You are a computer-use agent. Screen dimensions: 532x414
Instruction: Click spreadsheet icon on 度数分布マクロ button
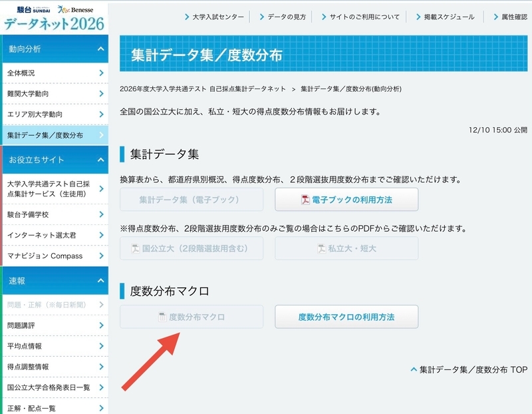(162, 317)
